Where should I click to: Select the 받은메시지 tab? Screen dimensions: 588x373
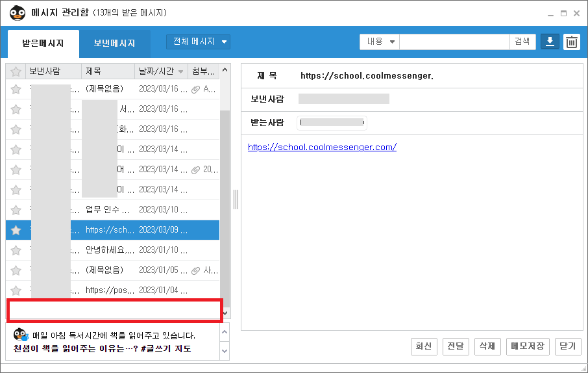point(43,44)
